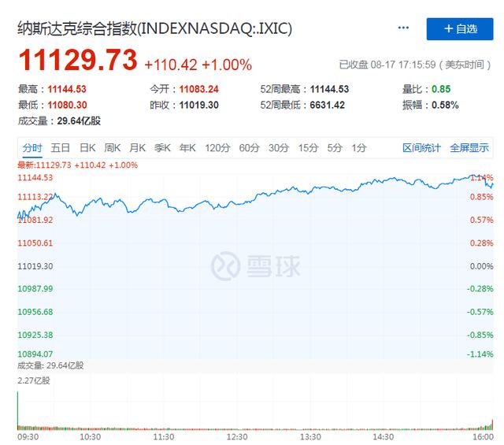Click the right axis label 0.00%

point(481,266)
